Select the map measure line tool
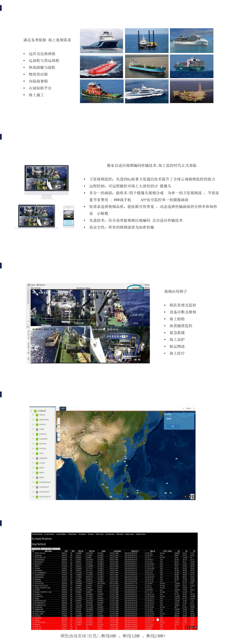This screenshot has height=644, width=229. tap(59, 435)
